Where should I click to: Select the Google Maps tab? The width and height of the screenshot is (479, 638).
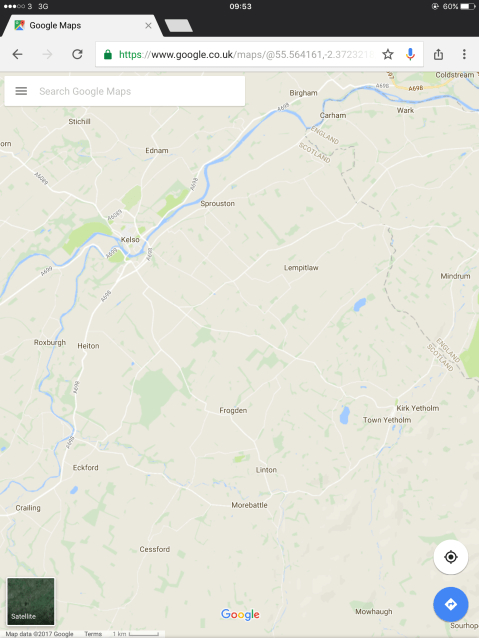(79, 26)
